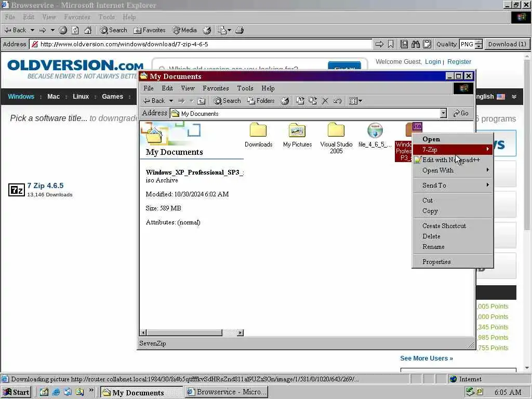The width and height of the screenshot is (532, 399).
Task: Open View menu in My Documents
Action: pos(188,88)
